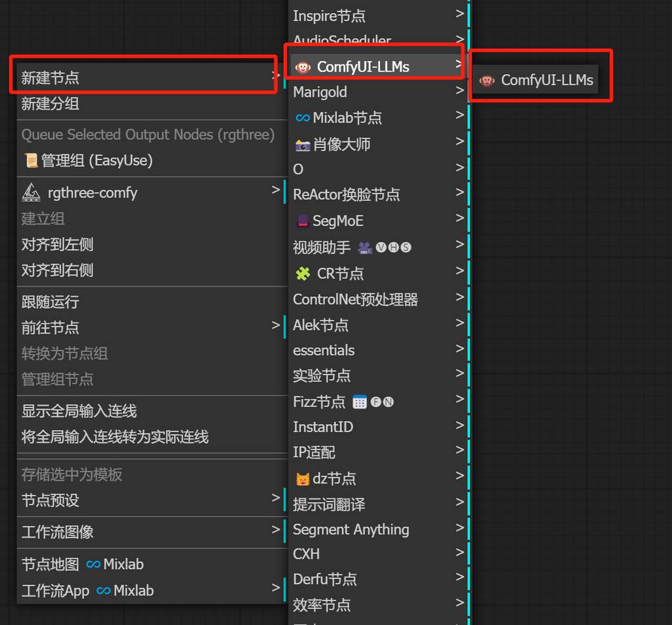Click the camera icon beside 肖像大师
This screenshot has width=672, height=625.
click(303, 144)
